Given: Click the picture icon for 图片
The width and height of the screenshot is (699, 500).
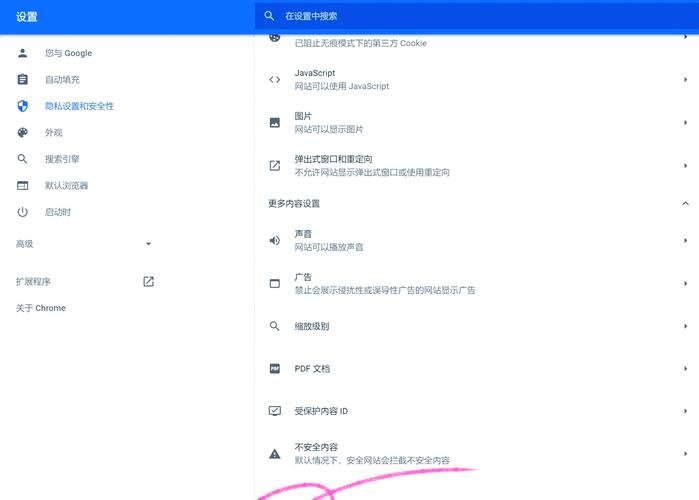Looking at the screenshot, I should click(275, 123).
